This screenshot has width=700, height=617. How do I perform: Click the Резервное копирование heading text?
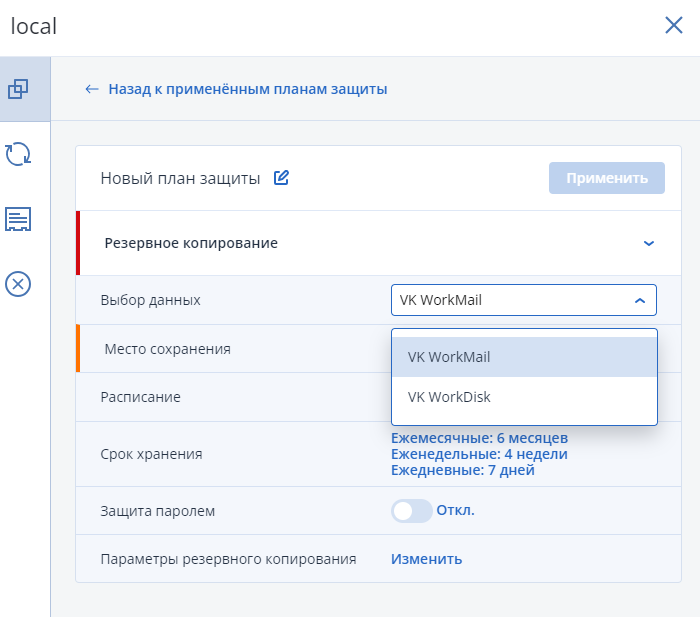191,243
